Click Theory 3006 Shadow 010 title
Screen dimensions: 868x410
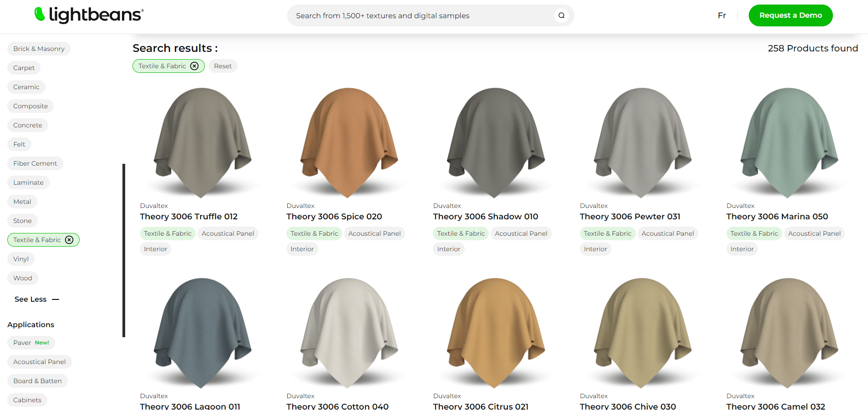click(485, 217)
